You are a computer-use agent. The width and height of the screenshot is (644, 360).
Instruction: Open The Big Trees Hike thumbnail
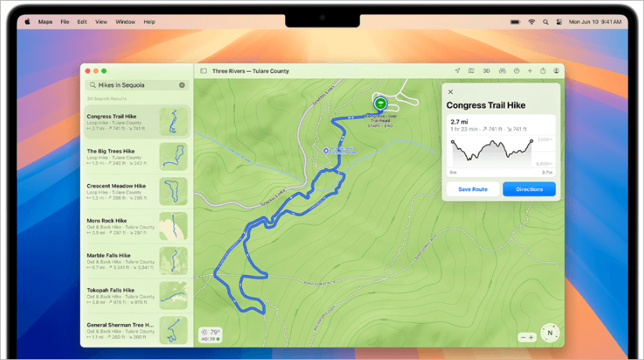[173, 157]
